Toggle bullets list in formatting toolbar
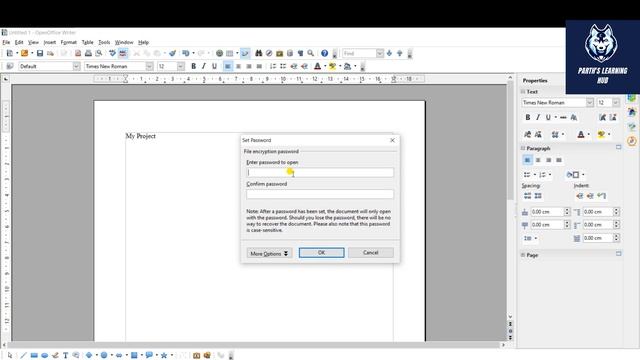The width and height of the screenshot is (640, 360). click(283, 66)
